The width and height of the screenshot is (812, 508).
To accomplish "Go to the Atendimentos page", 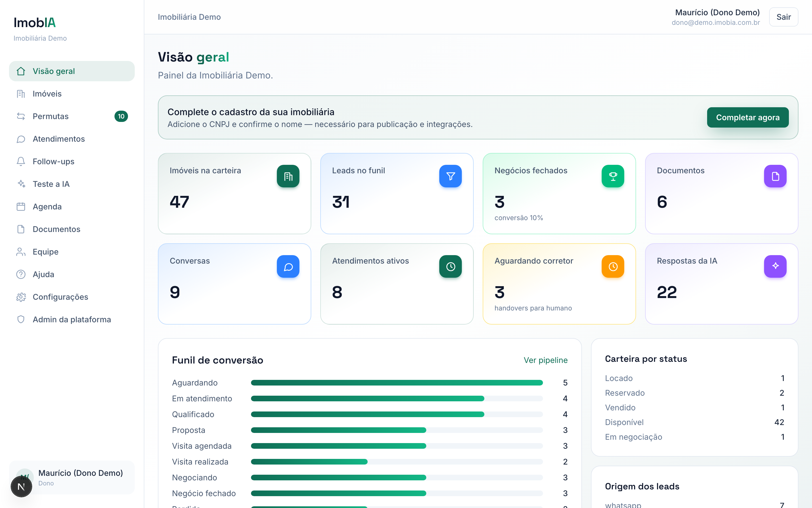I will click(x=72, y=139).
